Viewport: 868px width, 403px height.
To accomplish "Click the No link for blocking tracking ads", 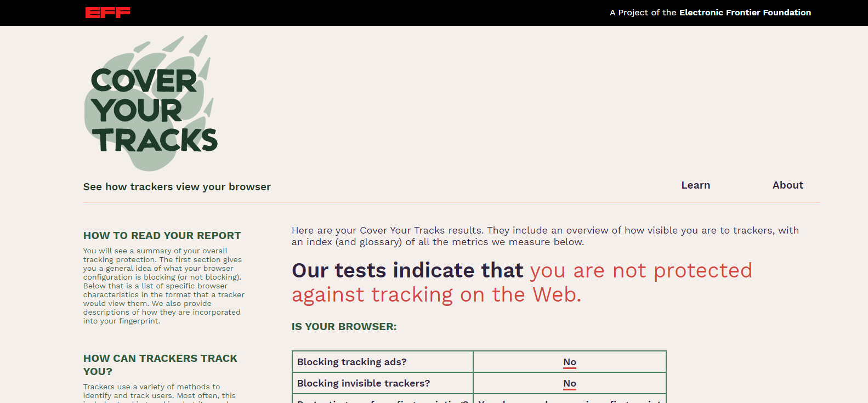I will pos(570,362).
